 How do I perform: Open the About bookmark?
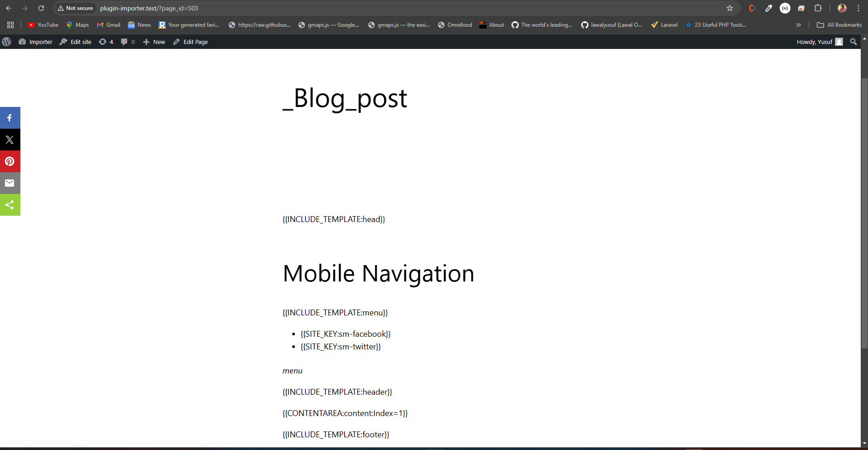point(492,25)
